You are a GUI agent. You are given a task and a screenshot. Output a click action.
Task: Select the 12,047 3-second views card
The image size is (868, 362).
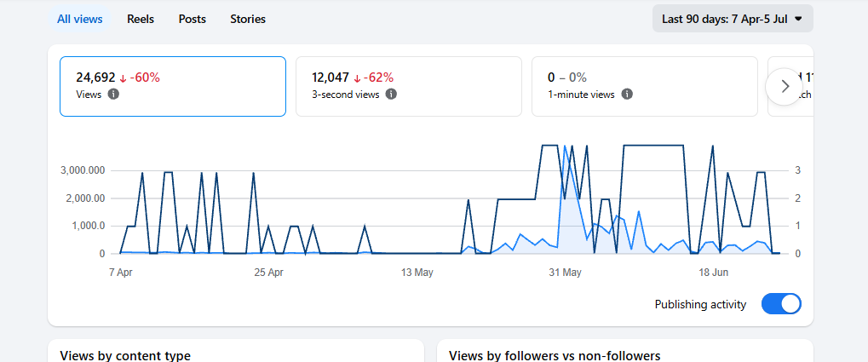pos(409,86)
